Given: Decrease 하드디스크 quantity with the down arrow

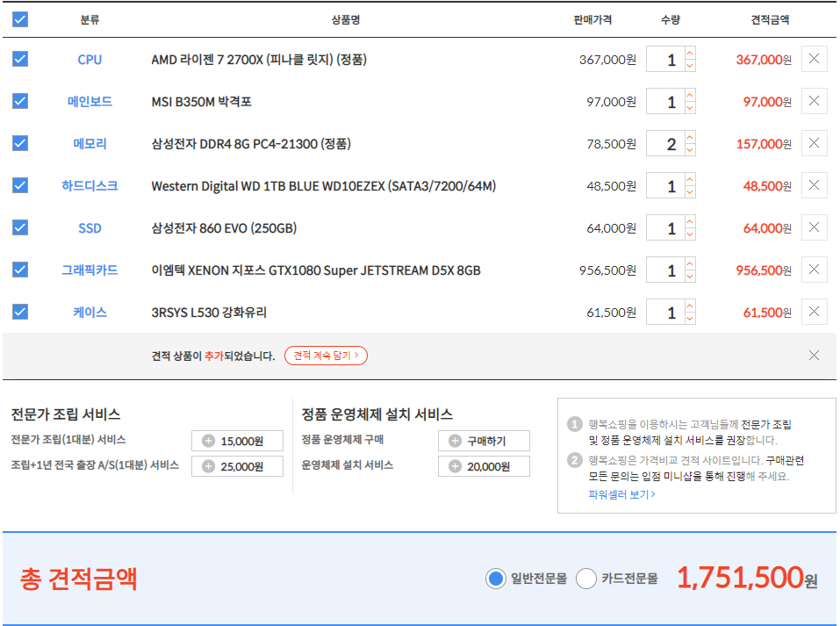Looking at the screenshot, I should [690, 192].
